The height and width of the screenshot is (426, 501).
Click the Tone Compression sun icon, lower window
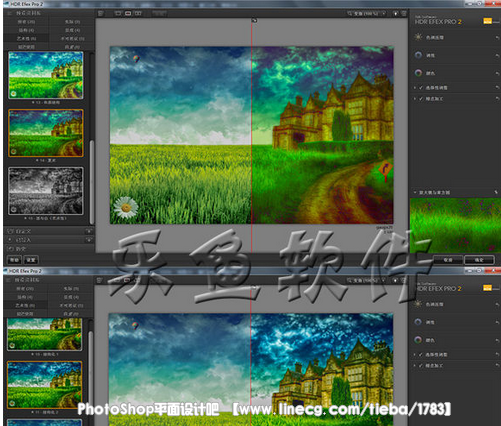click(418, 304)
